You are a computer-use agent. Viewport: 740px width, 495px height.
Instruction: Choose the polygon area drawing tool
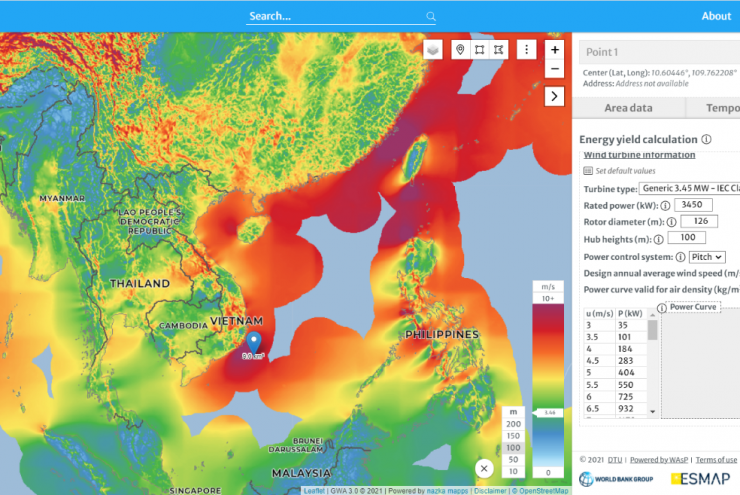click(x=500, y=49)
